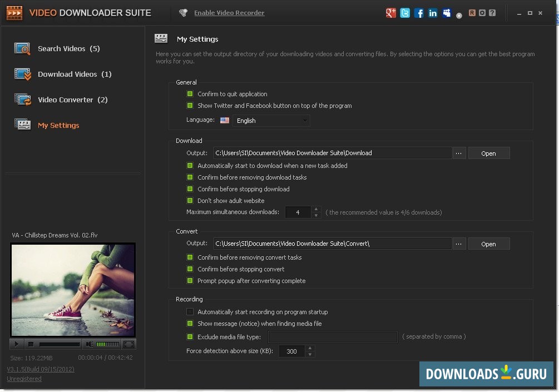Open help with the question mark icon
The width and height of the screenshot is (559, 392).
pos(492,13)
